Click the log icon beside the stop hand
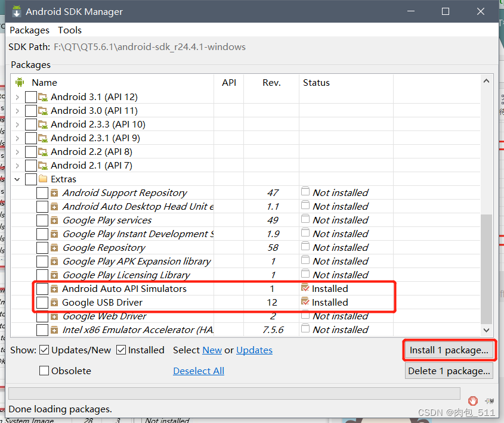 pyautogui.click(x=490, y=401)
